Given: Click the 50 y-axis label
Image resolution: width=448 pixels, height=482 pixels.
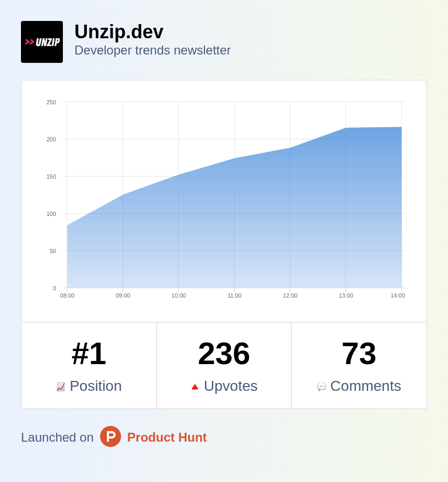Looking at the screenshot, I should 53,251.
